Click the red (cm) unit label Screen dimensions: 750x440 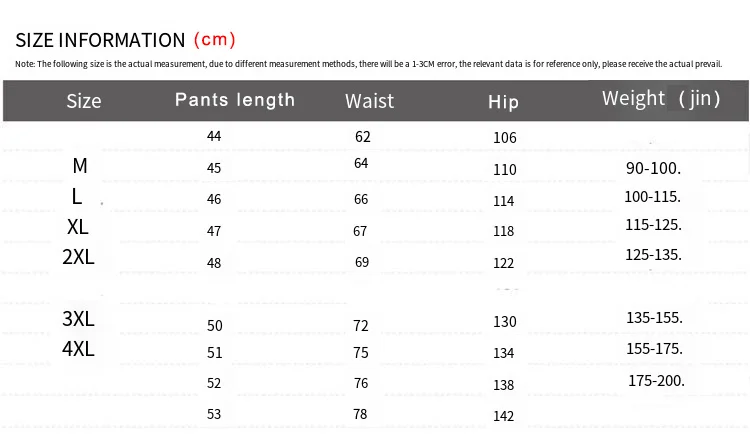click(213, 40)
